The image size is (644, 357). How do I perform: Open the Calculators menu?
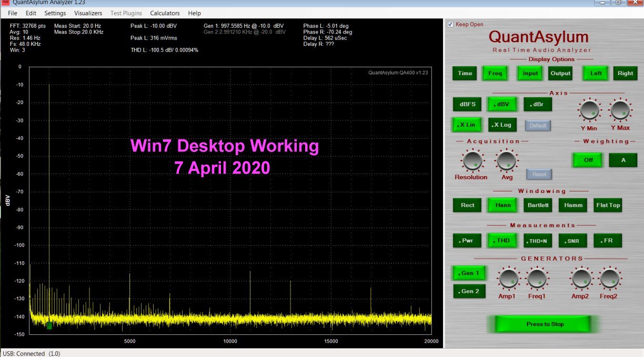(165, 13)
